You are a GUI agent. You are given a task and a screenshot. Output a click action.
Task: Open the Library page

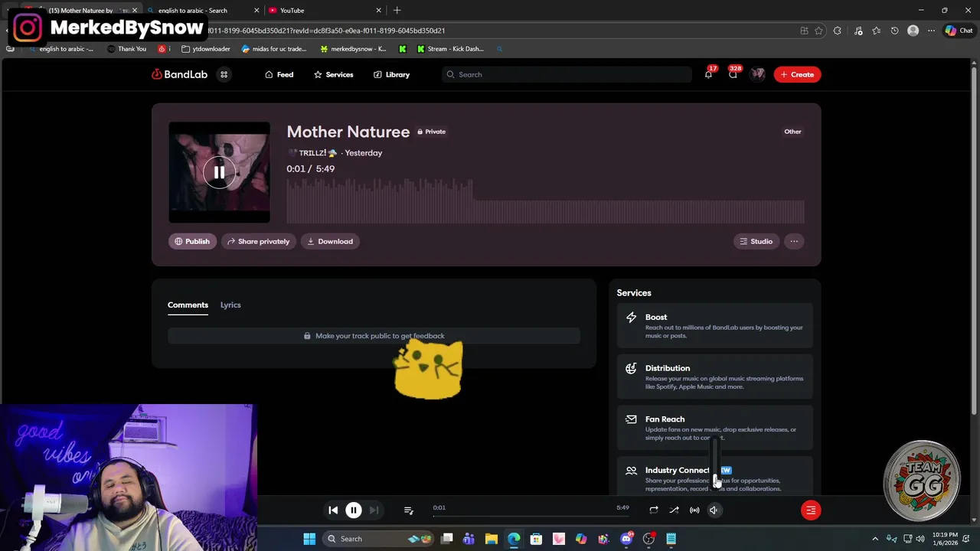point(391,74)
